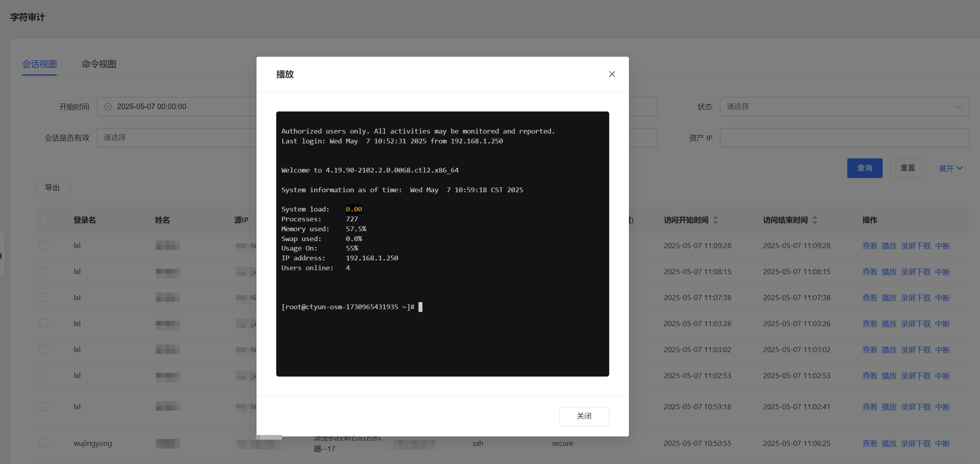
Task: Click the 重置 reset button
Action: coord(907,168)
